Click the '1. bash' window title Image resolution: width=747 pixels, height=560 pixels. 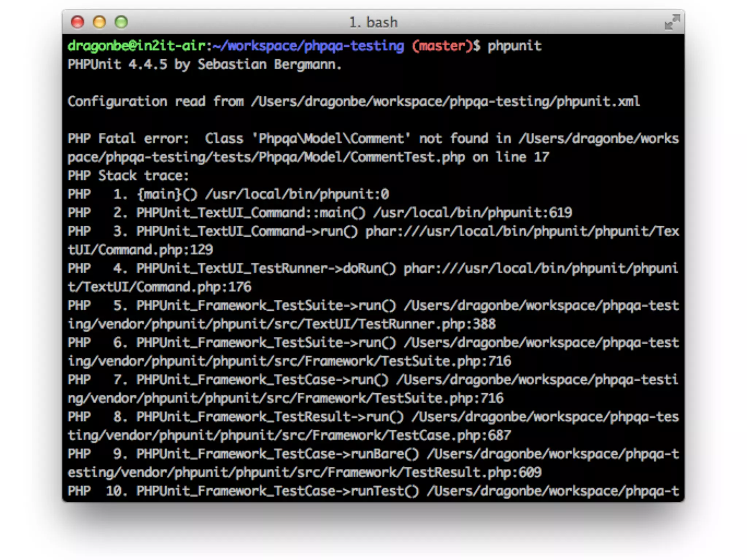click(373, 23)
